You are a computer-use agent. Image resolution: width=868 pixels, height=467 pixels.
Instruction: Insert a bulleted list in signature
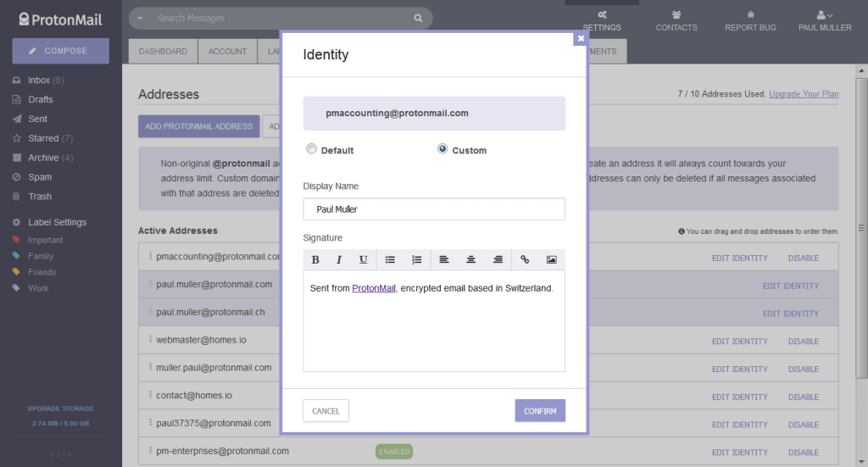390,259
